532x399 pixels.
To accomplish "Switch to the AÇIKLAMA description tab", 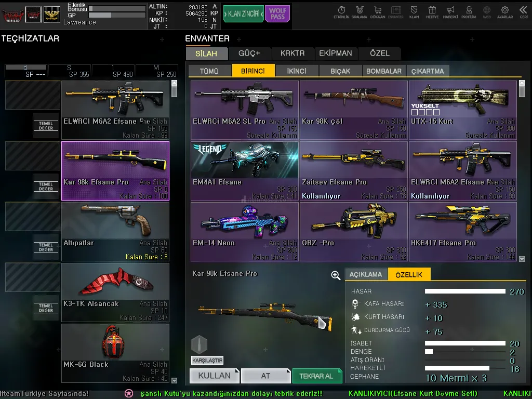I will click(366, 274).
